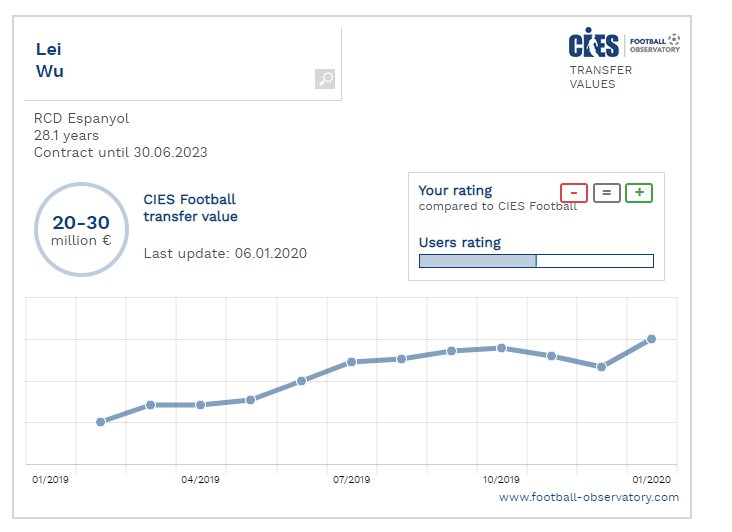Click the Contract until 30.06.2023 text
The image size is (732, 532).
pos(121,153)
